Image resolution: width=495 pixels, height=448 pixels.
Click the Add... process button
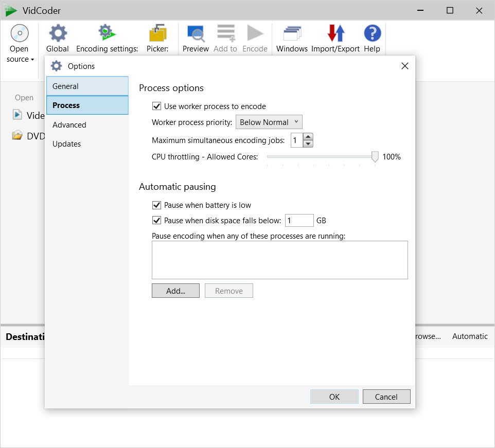pos(175,291)
